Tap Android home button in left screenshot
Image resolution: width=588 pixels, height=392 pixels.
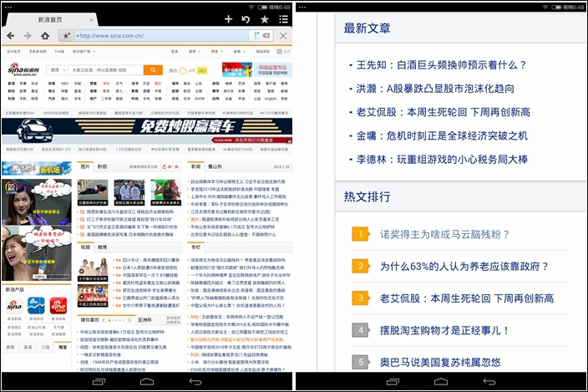point(147,382)
